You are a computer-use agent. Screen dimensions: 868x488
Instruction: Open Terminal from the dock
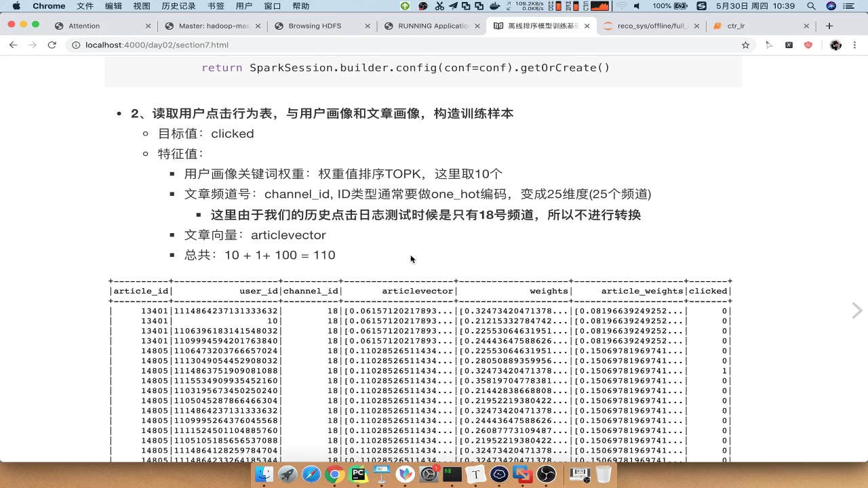click(452, 474)
